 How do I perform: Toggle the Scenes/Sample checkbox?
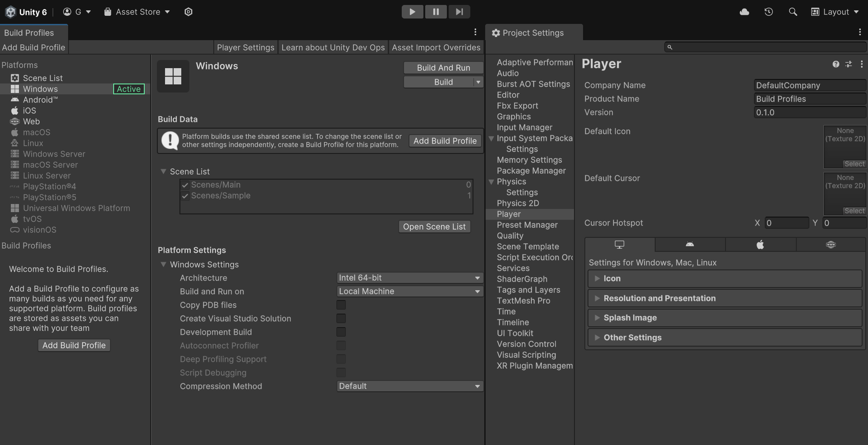185,196
